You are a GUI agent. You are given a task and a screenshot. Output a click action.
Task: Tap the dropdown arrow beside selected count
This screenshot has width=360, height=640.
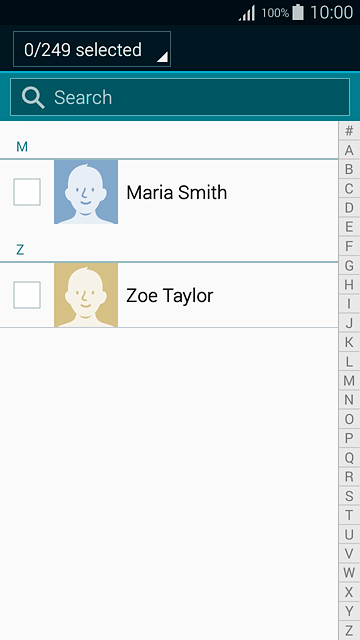162,58
